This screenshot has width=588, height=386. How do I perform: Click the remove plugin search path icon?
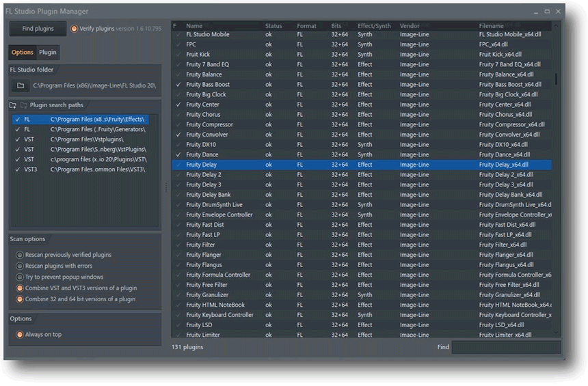point(24,105)
